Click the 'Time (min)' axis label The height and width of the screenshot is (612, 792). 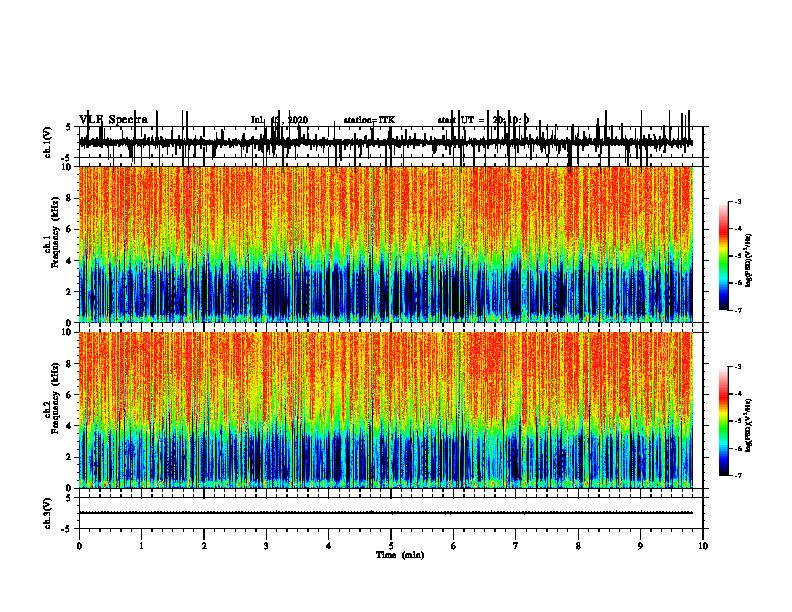pyautogui.click(x=400, y=555)
